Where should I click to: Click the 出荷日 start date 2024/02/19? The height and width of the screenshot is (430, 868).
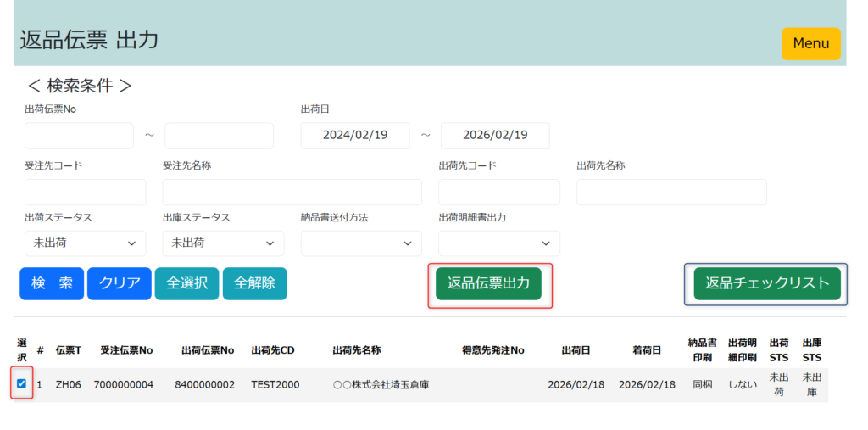click(x=355, y=136)
